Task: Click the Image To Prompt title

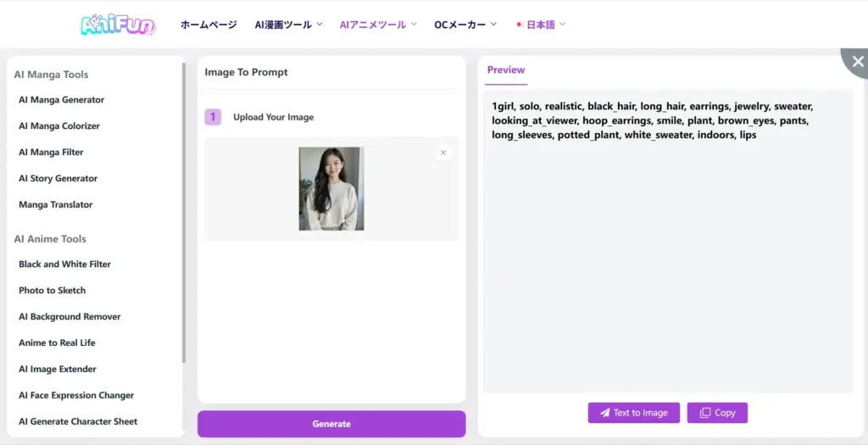Action: point(247,72)
